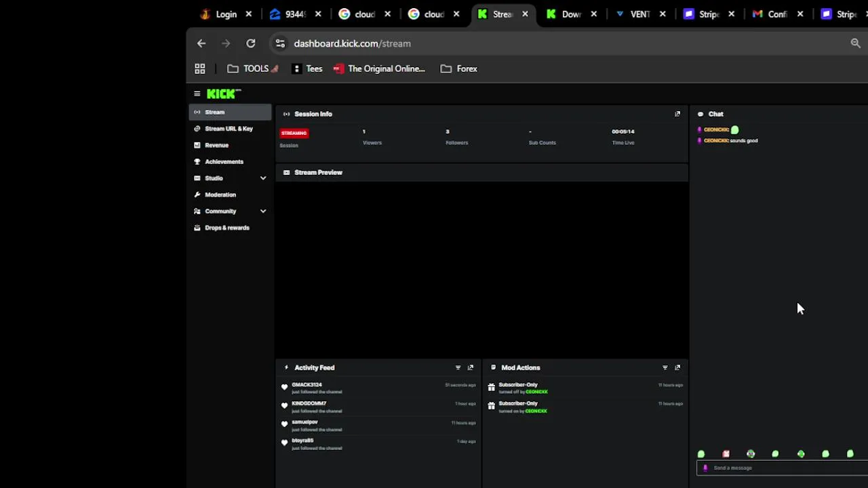Image resolution: width=868 pixels, height=488 pixels.
Task: Filter the Activity Feed events
Action: pyautogui.click(x=458, y=367)
